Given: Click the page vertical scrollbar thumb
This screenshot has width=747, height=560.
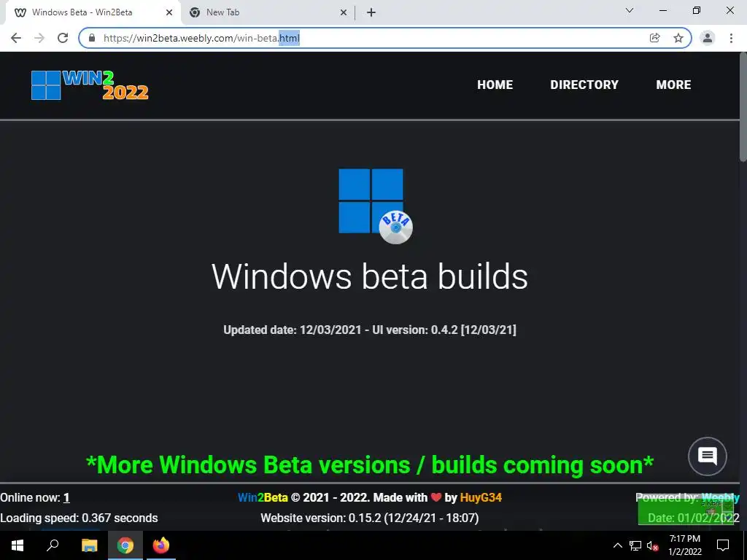Looking at the screenshot, I should click(743, 107).
